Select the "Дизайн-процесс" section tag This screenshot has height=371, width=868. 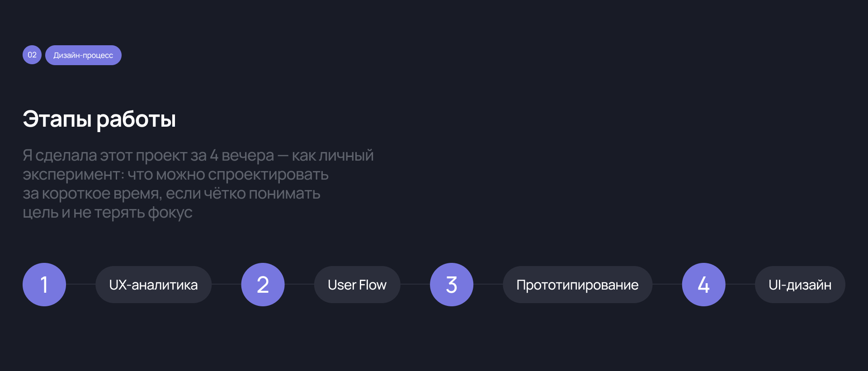coord(83,55)
